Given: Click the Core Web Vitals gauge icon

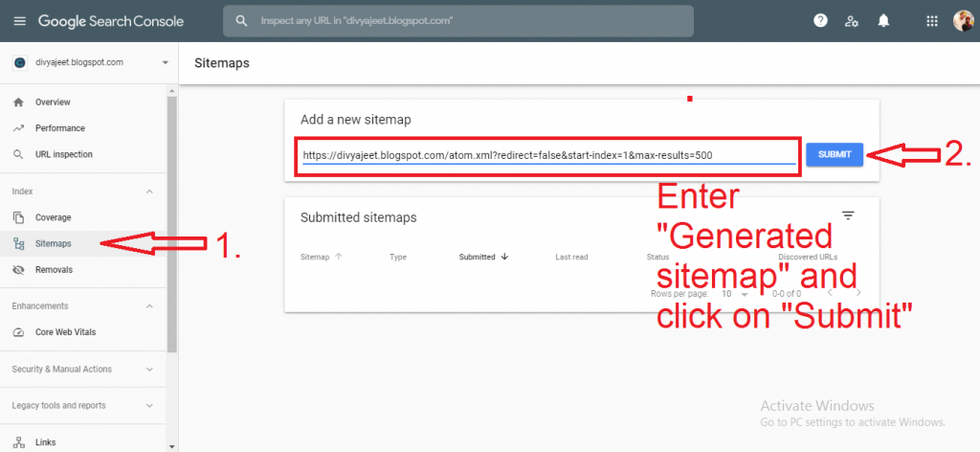Looking at the screenshot, I should coord(18,332).
